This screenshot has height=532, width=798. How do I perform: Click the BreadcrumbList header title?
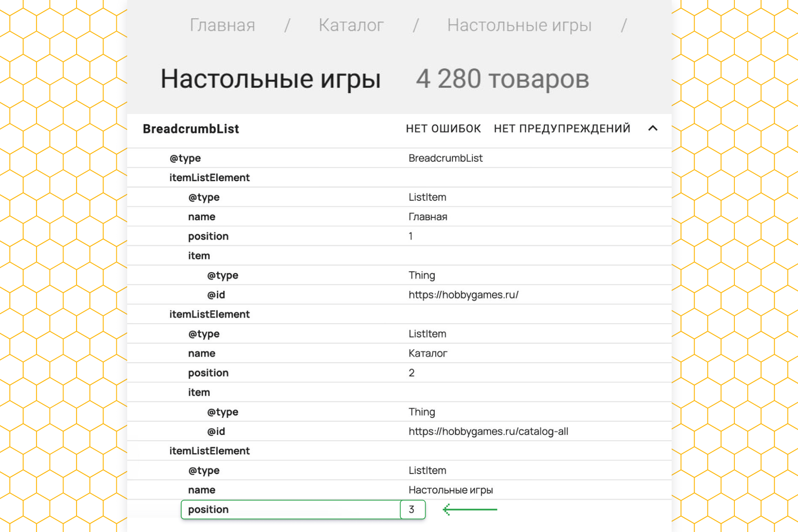191,129
